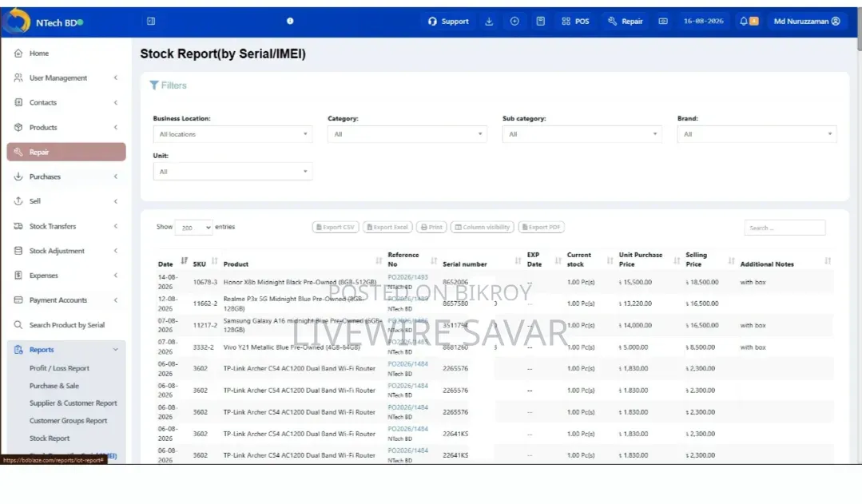Expand the Sell menu chevron
The height and width of the screenshot is (504, 862).
[116, 201]
